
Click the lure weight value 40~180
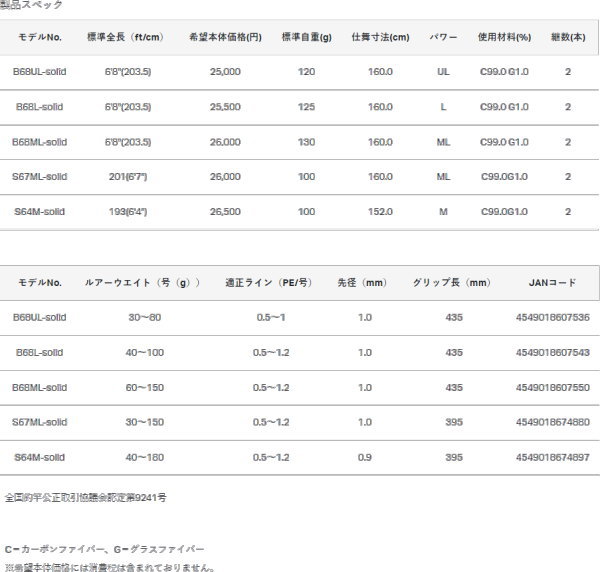click(145, 457)
